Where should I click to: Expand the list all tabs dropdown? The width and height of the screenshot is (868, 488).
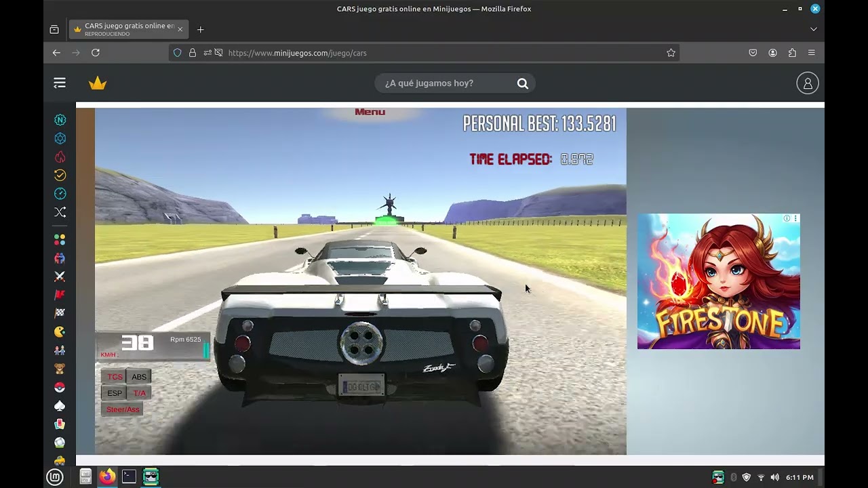[x=814, y=29]
